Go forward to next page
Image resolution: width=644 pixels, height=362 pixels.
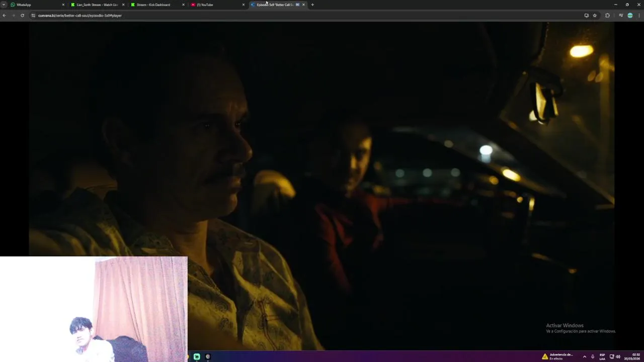13,16
